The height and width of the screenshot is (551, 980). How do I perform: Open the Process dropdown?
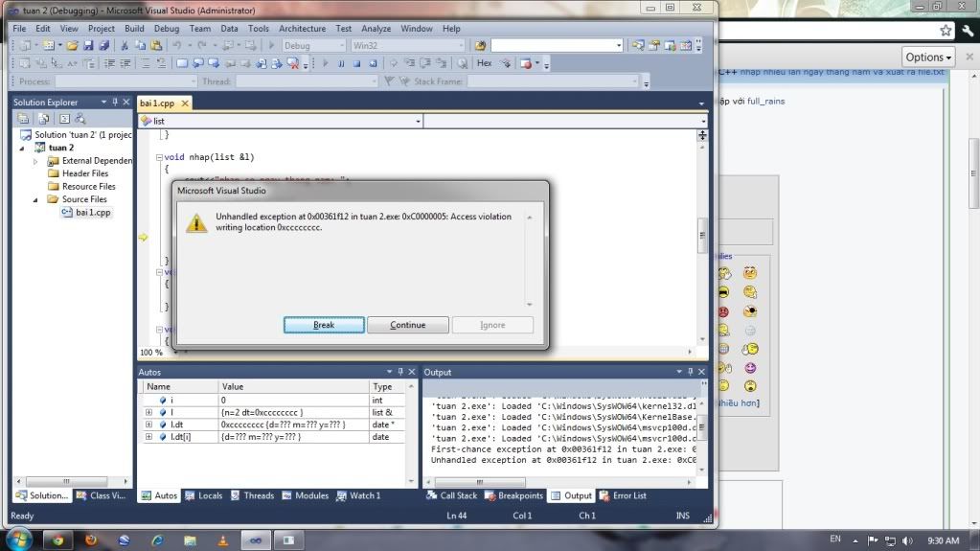(125, 81)
